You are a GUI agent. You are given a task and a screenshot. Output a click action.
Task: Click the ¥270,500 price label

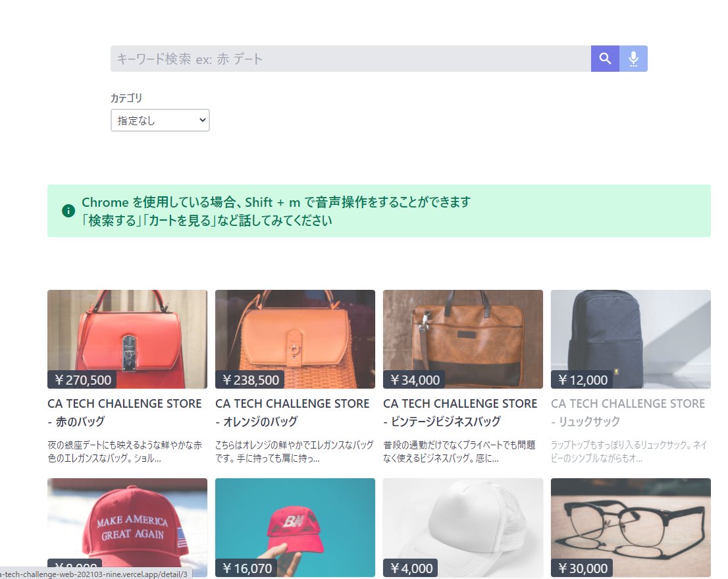[80, 379]
